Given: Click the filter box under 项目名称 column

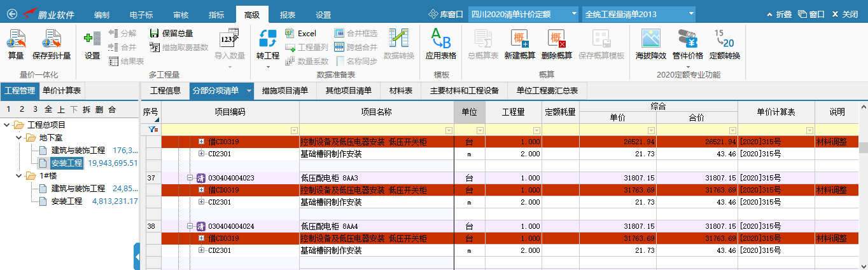Looking at the screenshot, I should [x=376, y=130].
